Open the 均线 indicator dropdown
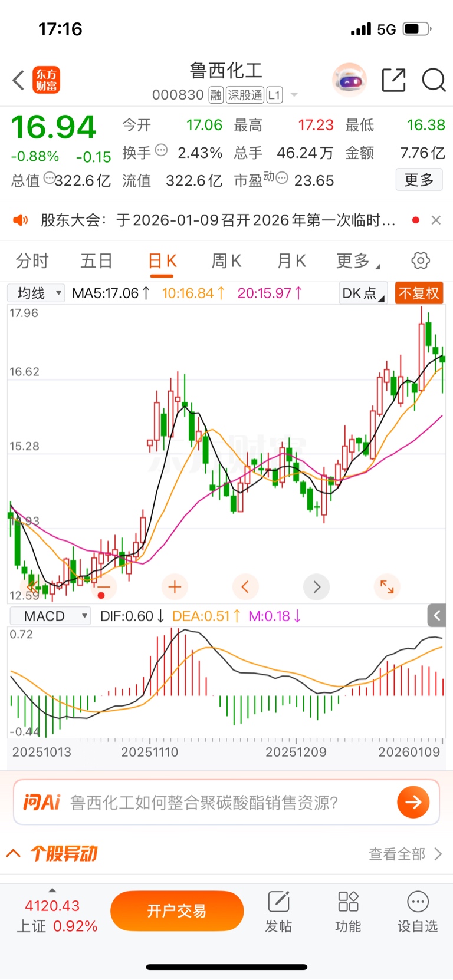Screen dimensions: 453x980 point(36,293)
